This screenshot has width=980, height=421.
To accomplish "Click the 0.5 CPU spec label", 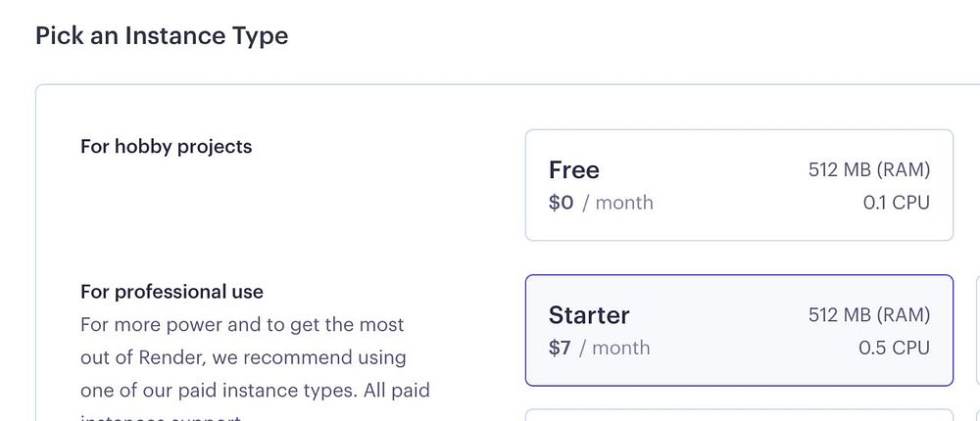I will coord(894,348).
